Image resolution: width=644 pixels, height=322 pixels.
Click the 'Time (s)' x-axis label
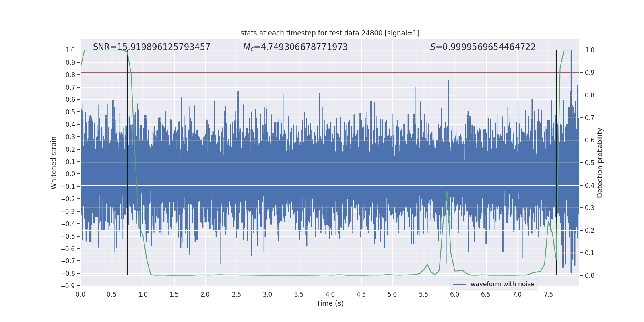pyautogui.click(x=330, y=303)
